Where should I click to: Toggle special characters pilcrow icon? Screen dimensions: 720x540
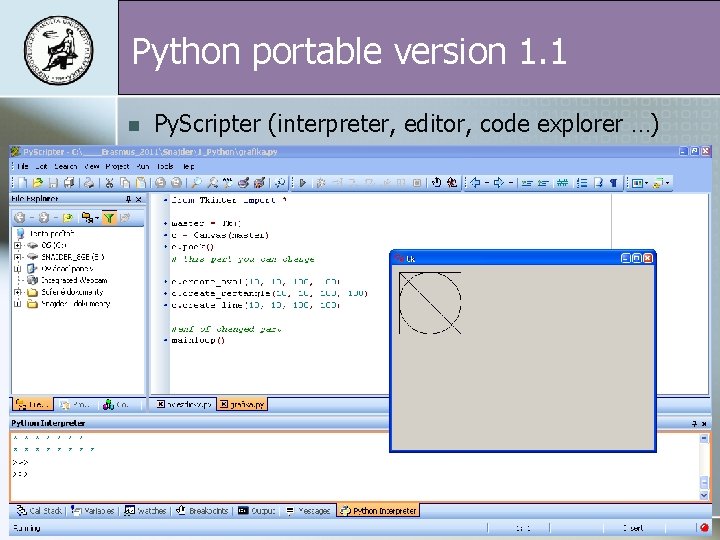[613, 183]
